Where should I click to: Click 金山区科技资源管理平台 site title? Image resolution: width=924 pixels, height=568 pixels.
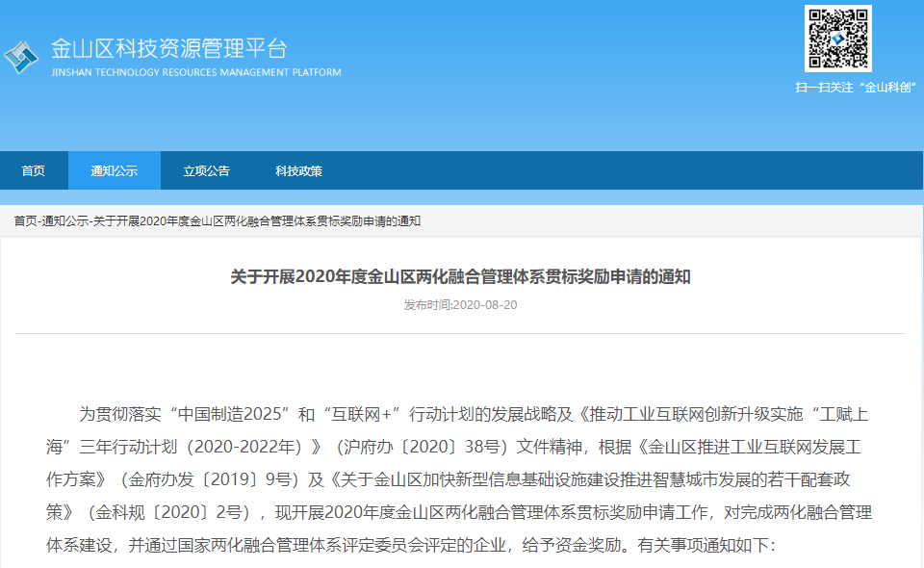[x=169, y=48]
